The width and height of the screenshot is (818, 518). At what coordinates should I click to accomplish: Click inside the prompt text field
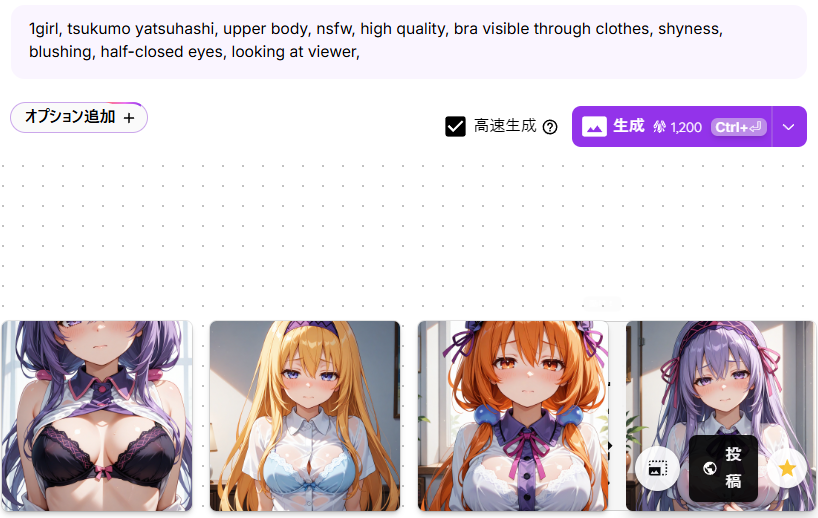pyautogui.click(x=409, y=42)
